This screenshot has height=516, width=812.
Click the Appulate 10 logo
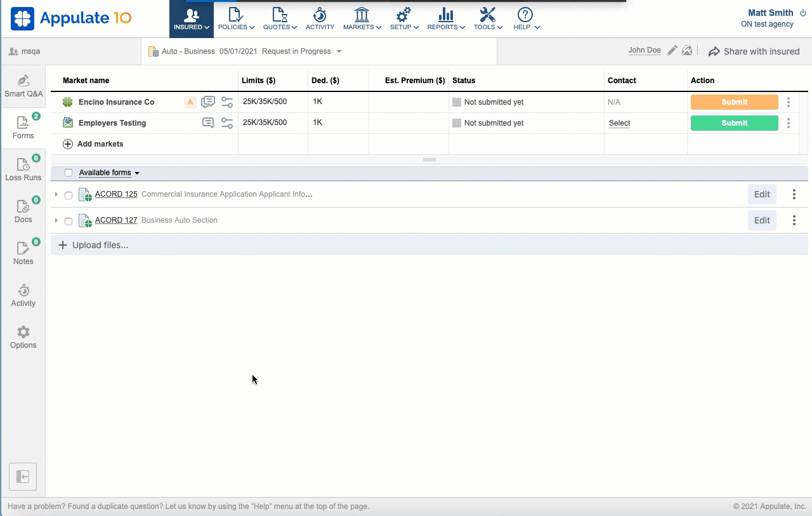pos(71,18)
